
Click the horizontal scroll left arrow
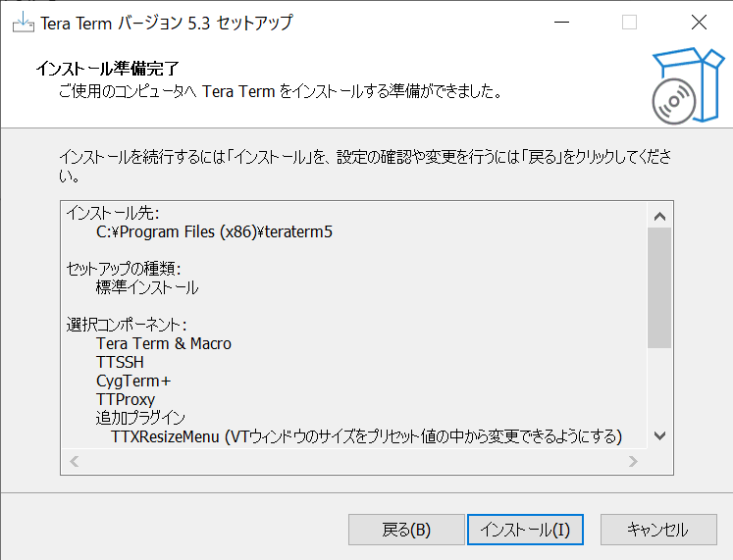74,462
